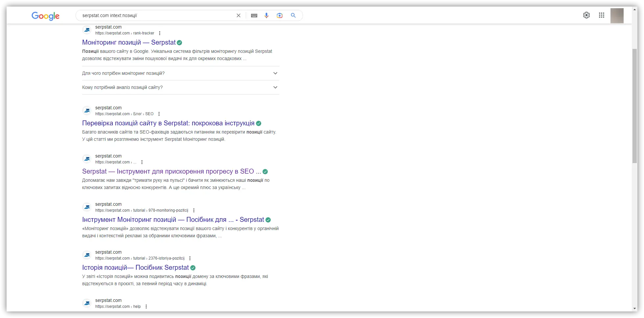
Task: Open more options for 2376-istoriya-pozitcij result
Action: 190,258
